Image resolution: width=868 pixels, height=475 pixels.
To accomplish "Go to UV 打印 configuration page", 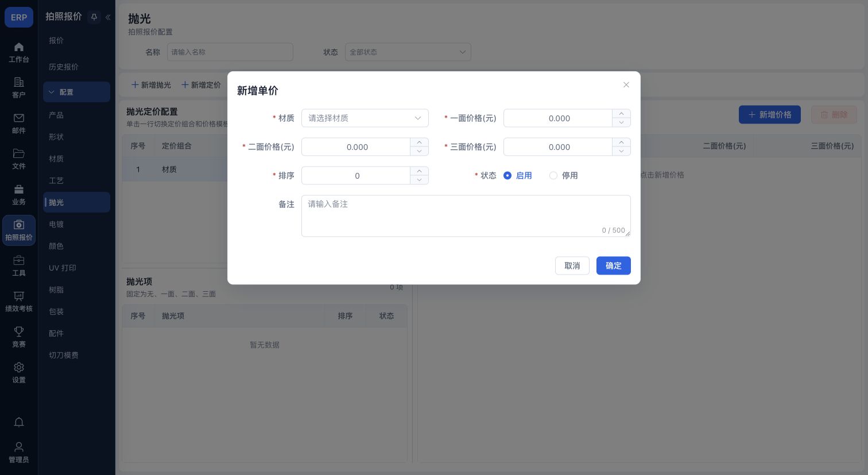I will click(x=63, y=268).
